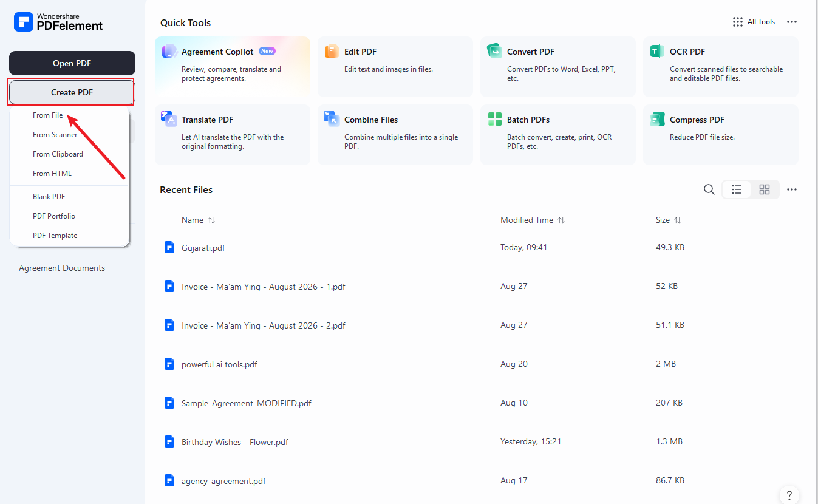
Task: Switch recent files to grid view
Action: pyautogui.click(x=765, y=189)
